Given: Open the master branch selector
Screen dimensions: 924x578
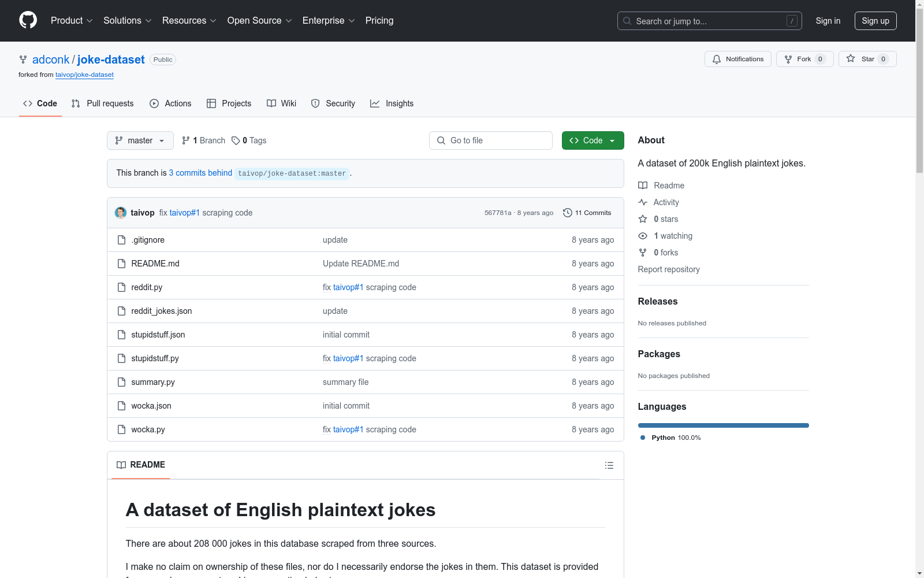Looking at the screenshot, I should (140, 140).
